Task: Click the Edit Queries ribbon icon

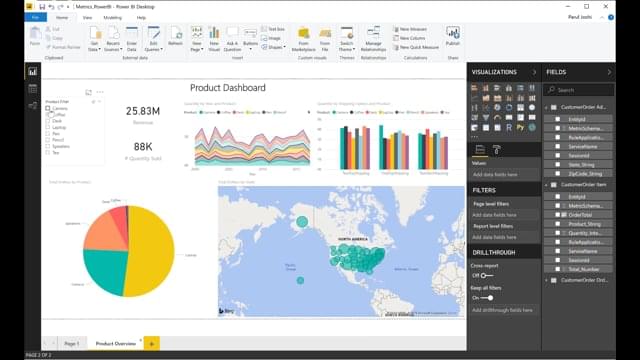Action: (x=153, y=39)
